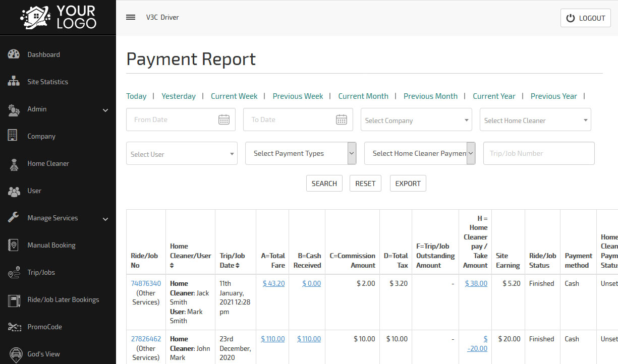Image resolution: width=618 pixels, height=364 pixels.
Task: Focus the To Date field
Action: (x=298, y=119)
